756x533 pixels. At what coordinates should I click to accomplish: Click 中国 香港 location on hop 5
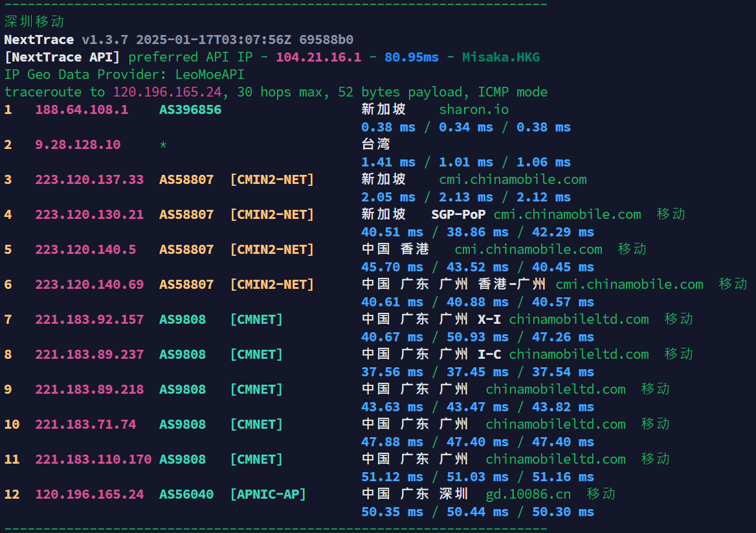pos(395,249)
